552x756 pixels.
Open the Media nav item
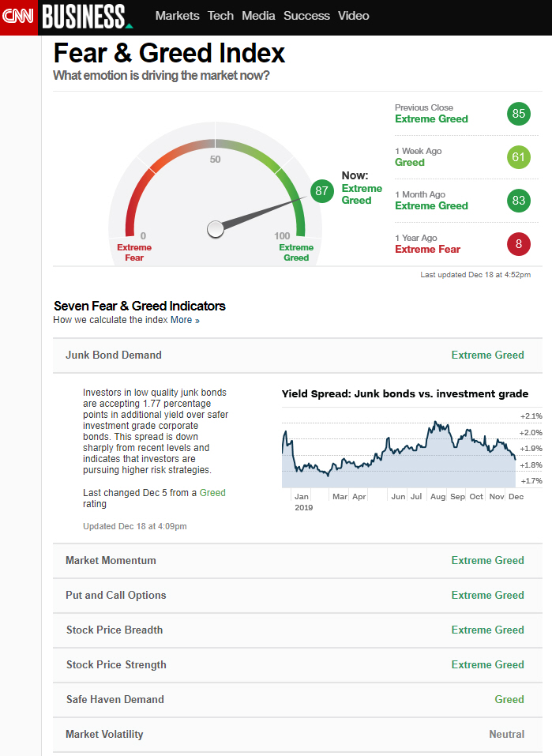click(x=258, y=16)
